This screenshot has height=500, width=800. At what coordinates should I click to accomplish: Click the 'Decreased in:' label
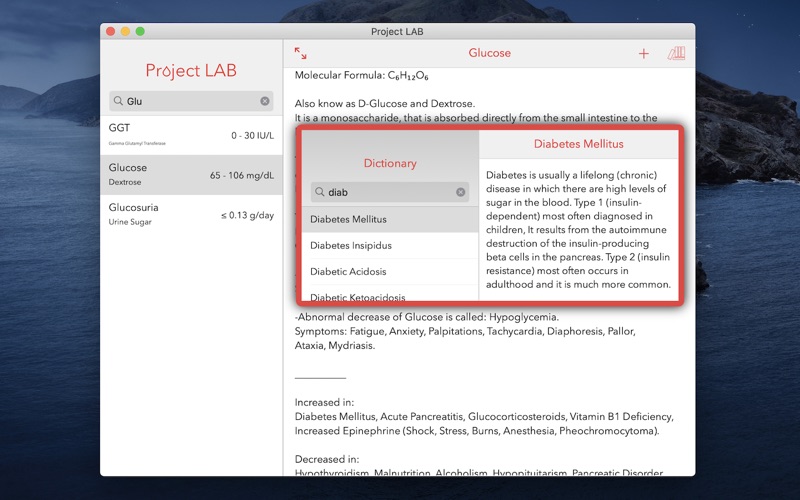327,459
